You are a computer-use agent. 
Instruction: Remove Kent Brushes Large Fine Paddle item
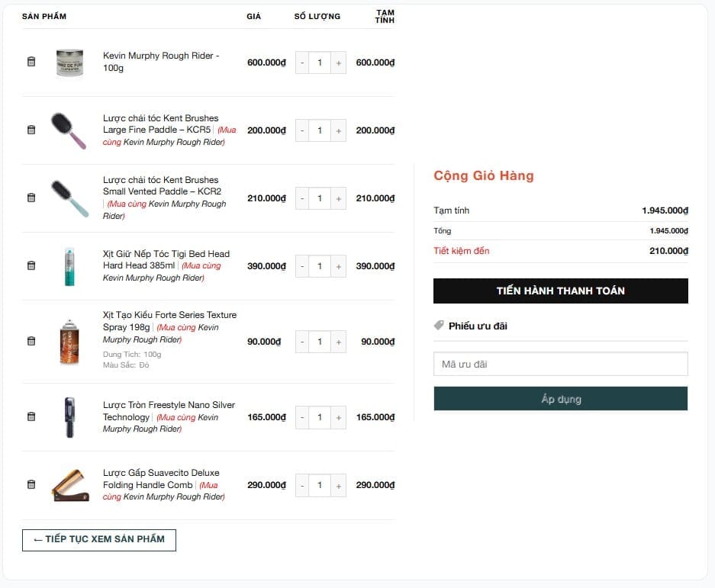(x=31, y=130)
